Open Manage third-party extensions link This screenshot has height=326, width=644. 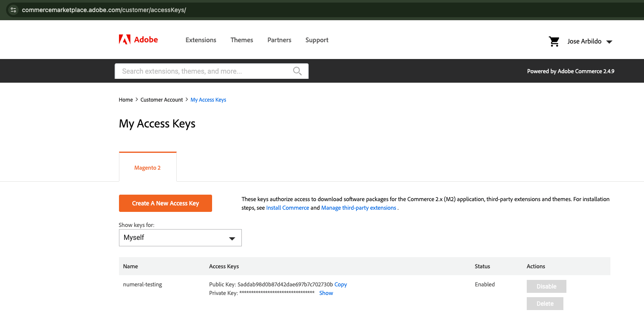point(359,208)
